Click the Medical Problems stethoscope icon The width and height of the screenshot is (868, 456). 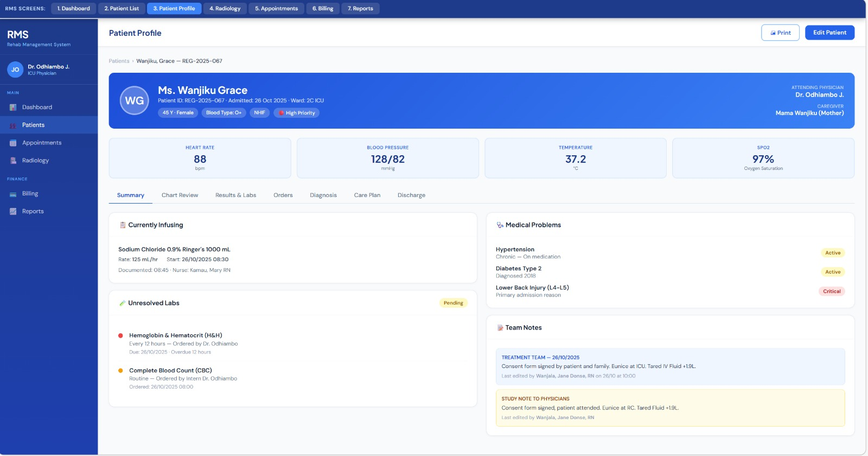pyautogui.click(x=500, y=225)
